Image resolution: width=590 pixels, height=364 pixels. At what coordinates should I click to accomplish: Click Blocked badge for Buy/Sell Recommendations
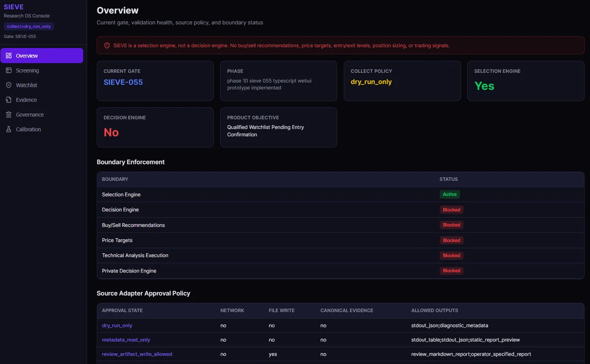tap(451, 225)
